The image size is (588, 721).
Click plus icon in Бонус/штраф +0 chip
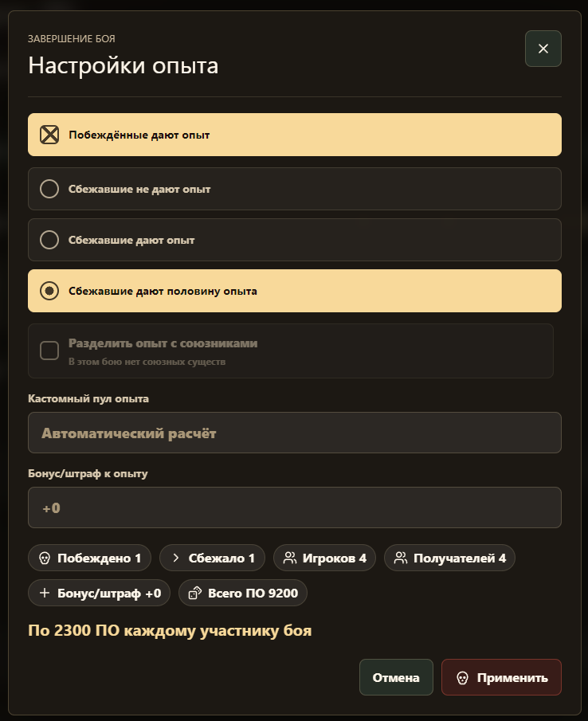click(x=45, y=594)
